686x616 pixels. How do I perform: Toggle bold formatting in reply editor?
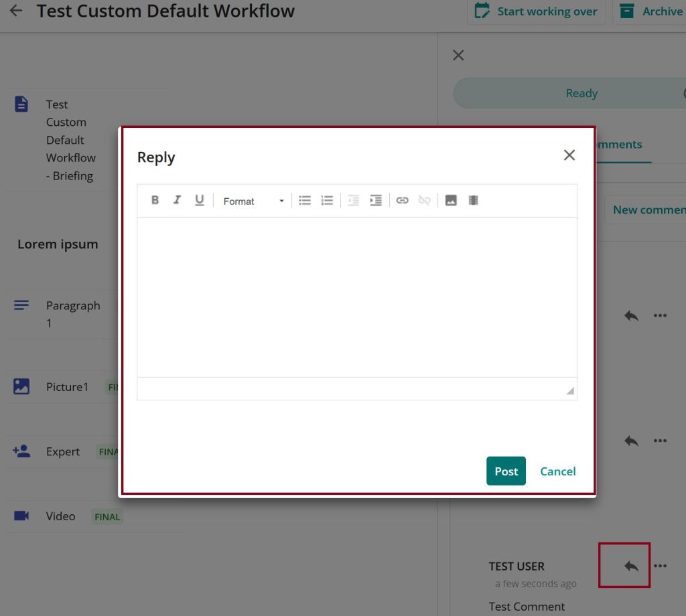click(x=155, y=200)
